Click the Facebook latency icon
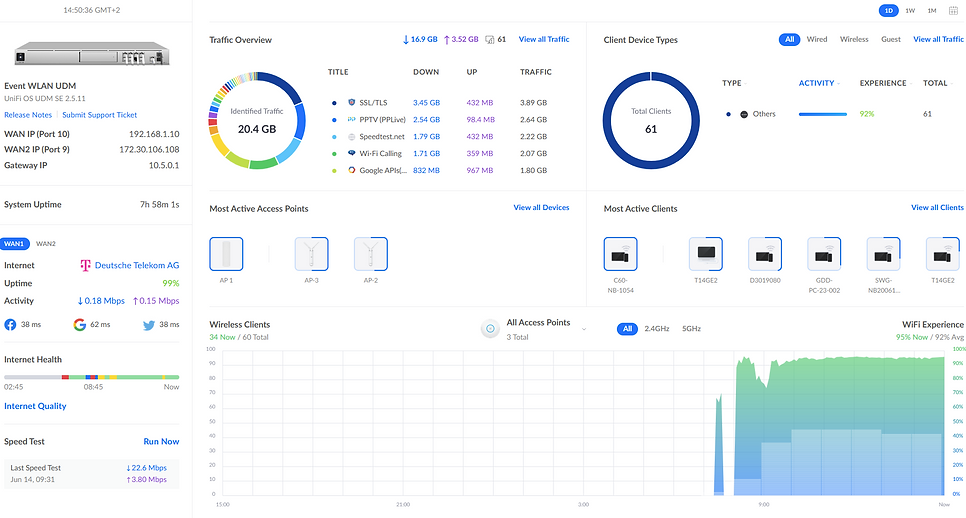 click(10, 325)
